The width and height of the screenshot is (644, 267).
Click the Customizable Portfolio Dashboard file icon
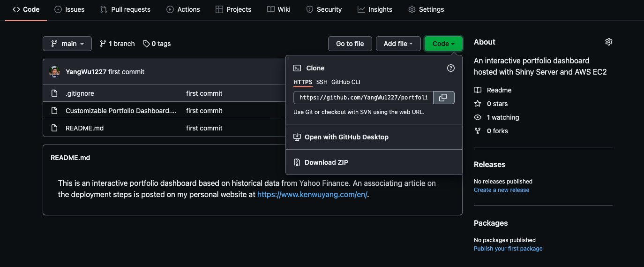click(54, 111)
